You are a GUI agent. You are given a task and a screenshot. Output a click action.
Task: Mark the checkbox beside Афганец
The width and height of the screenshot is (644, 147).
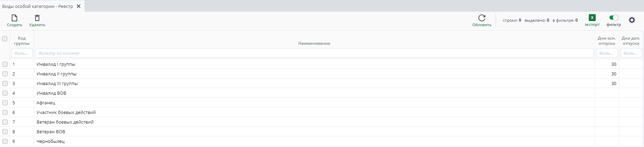pos(5,103)
